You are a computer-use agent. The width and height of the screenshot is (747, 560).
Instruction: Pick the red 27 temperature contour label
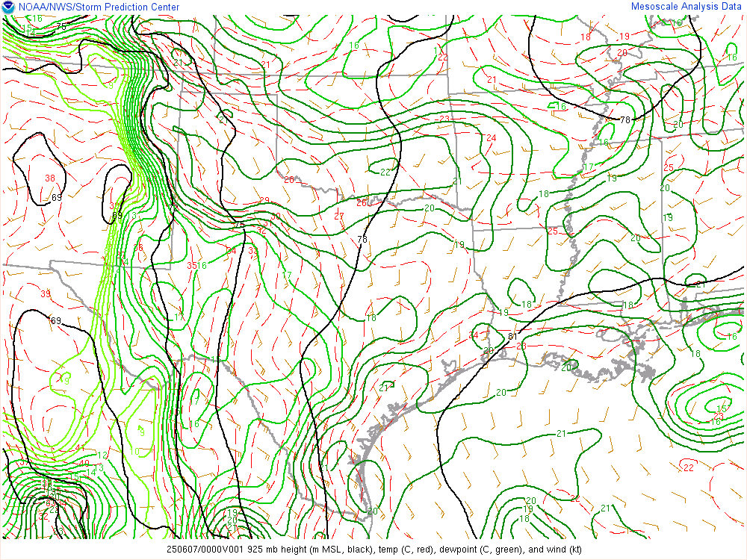click(339, 217)
